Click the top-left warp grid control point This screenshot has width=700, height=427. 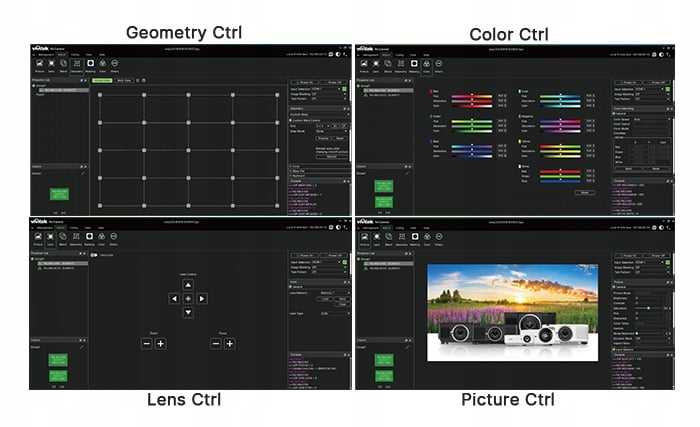point(99,95)
